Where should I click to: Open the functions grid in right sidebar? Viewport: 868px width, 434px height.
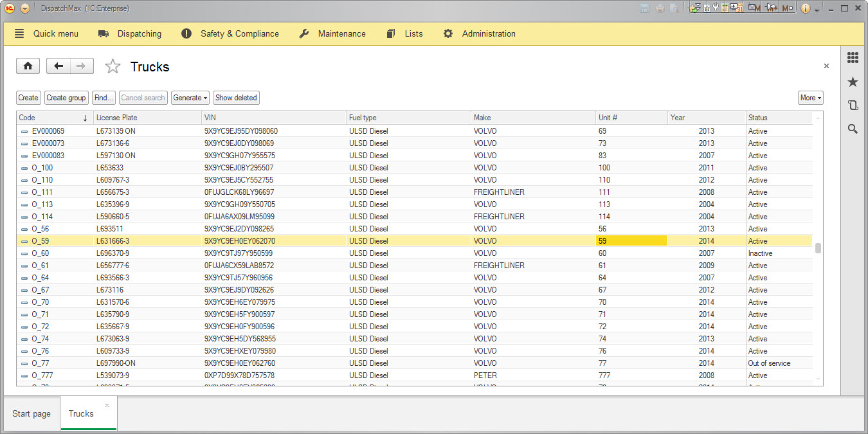point(853,58)
